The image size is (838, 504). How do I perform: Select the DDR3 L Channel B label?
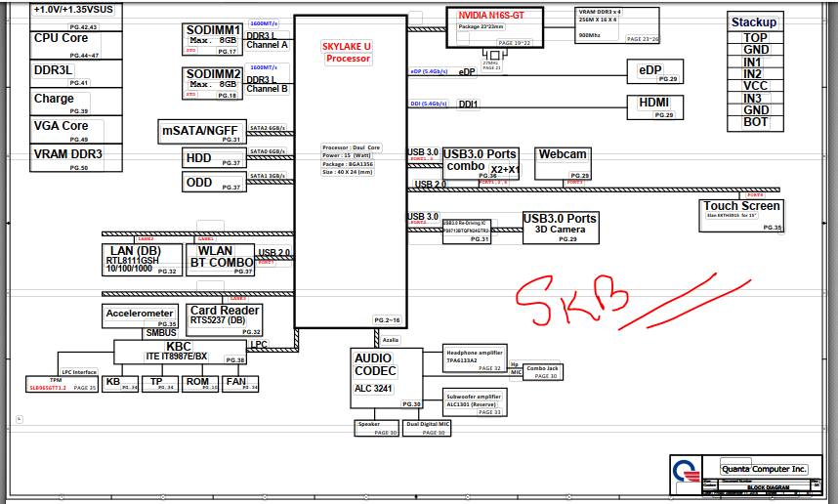(x=267, y=84)
